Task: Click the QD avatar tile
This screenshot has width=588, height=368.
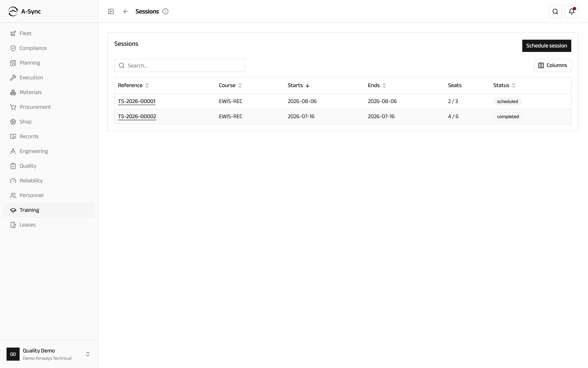Action: coord(13,354)
